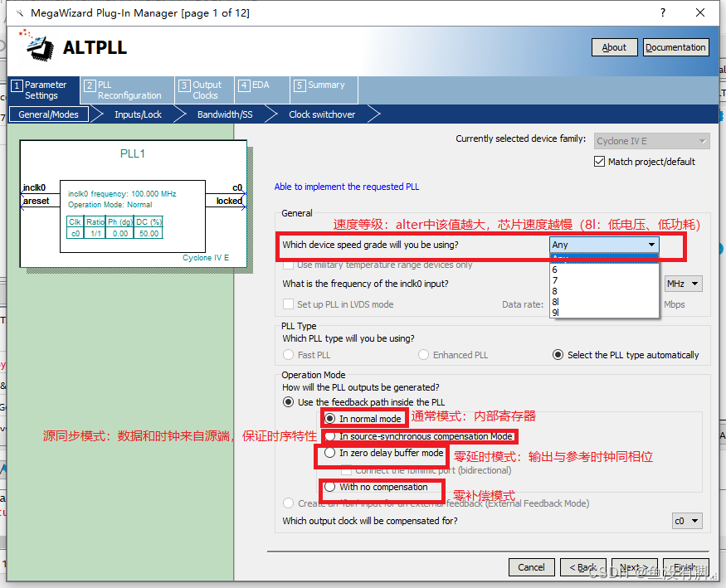
Task: Toggle Match project/default checkbox
Action: coord(599,162)
